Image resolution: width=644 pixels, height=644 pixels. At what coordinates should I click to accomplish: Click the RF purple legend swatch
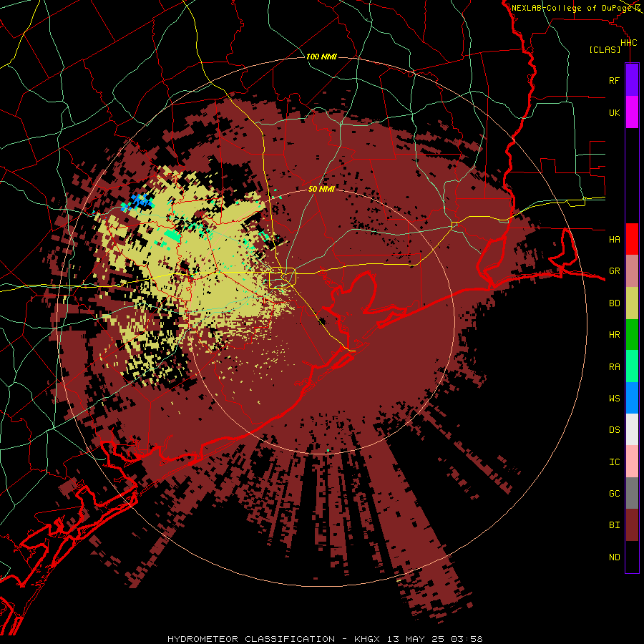(632, 80)
